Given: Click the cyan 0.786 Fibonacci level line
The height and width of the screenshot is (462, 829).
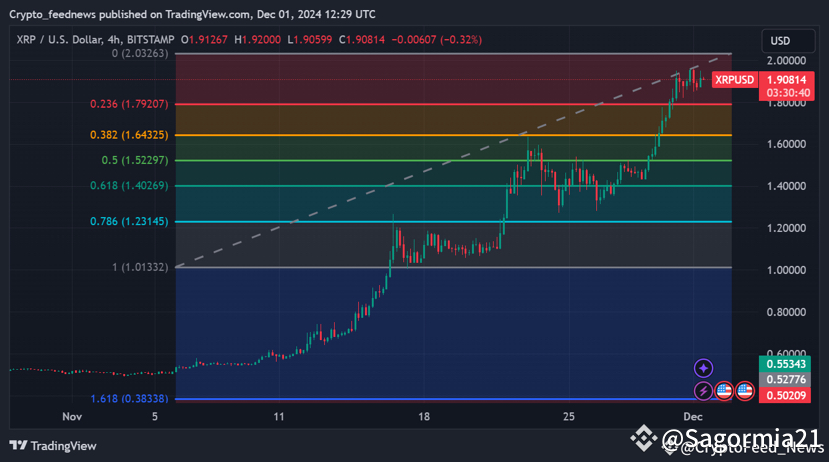Looking at the screenshot, I should pyautogui.click(x=454, y=221).
